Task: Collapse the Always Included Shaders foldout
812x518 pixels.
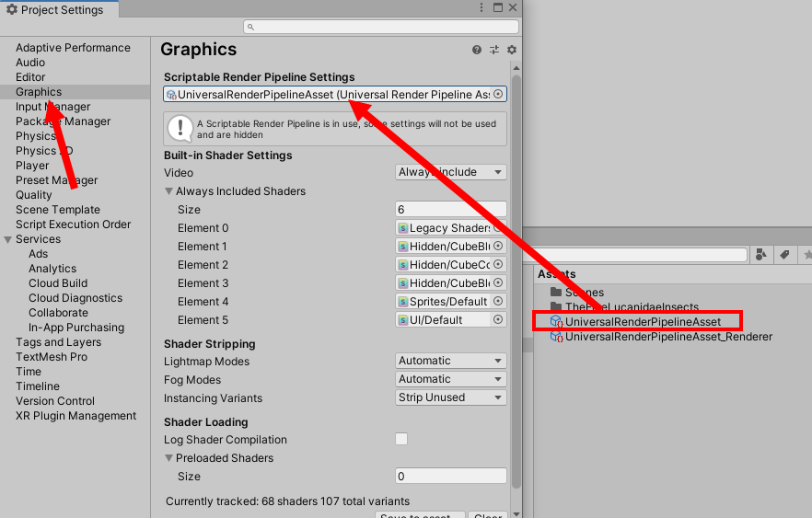Action: point(168,191)
